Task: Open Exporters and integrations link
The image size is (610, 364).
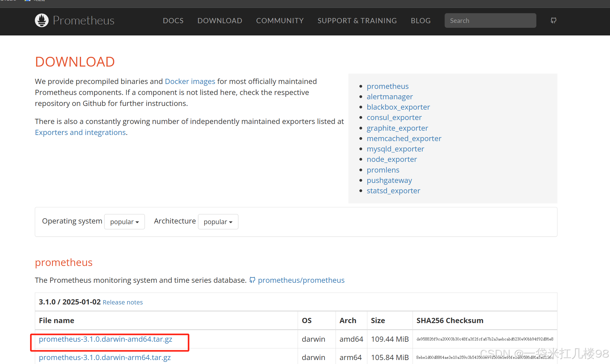Action: 80,133
